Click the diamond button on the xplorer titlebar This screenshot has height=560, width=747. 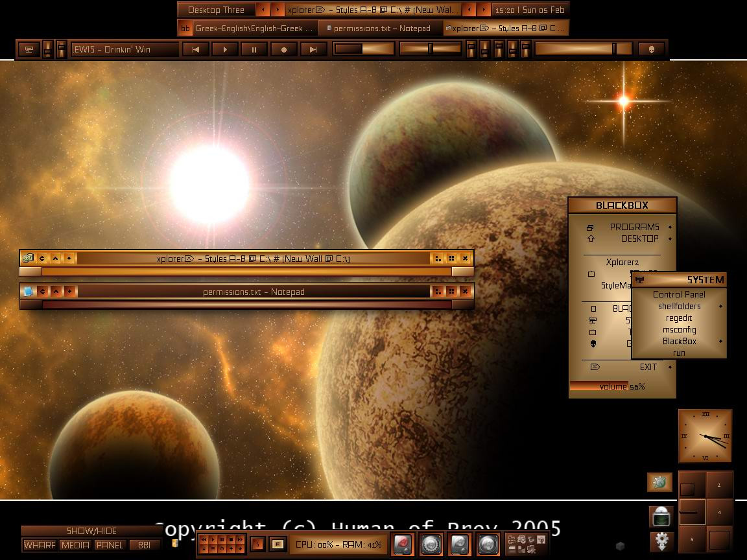(69, 258)
